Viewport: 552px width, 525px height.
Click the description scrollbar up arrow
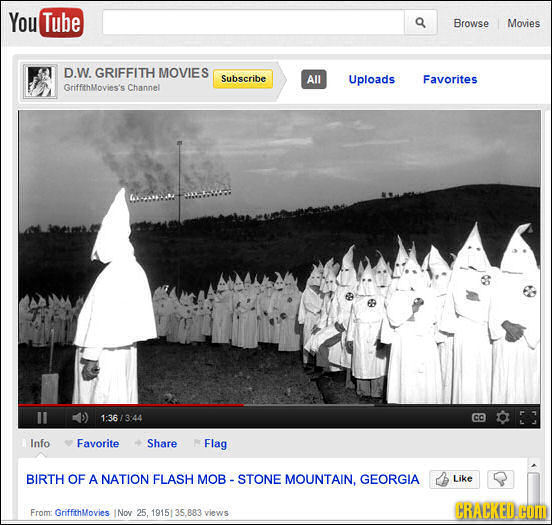pos(534,465)
